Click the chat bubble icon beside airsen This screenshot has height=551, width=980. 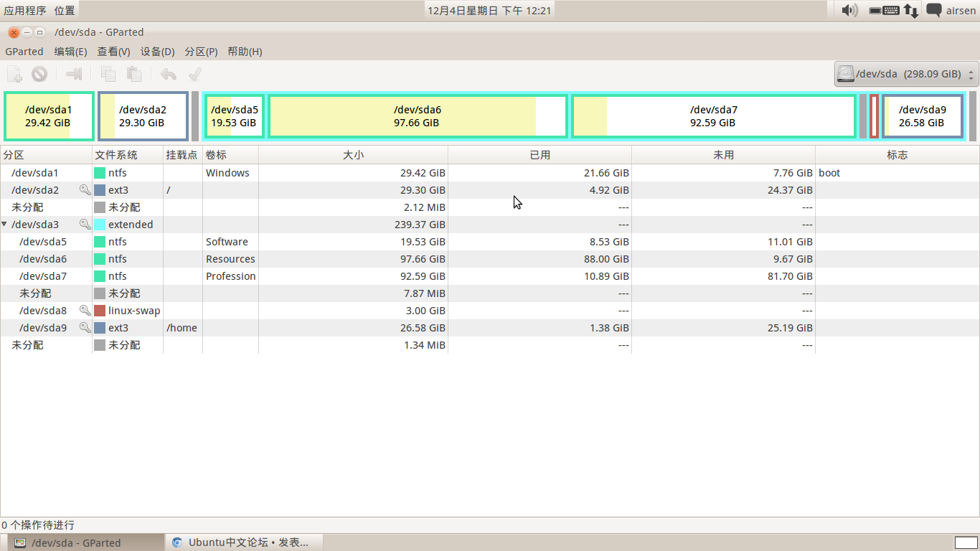tap(933, 10)
